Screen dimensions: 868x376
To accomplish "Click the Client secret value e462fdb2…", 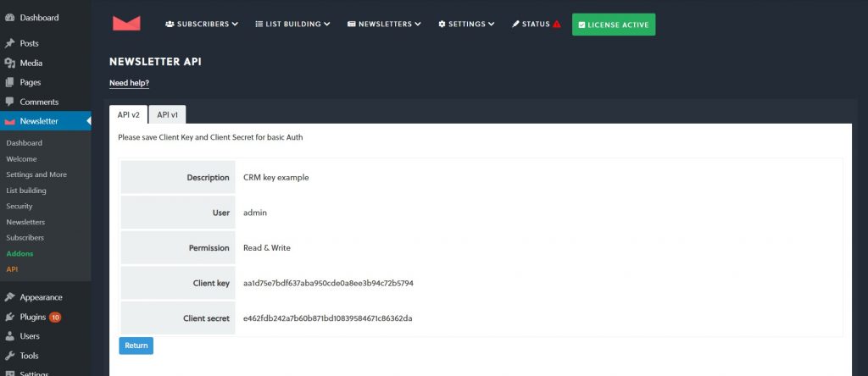I will coord(328,318).
